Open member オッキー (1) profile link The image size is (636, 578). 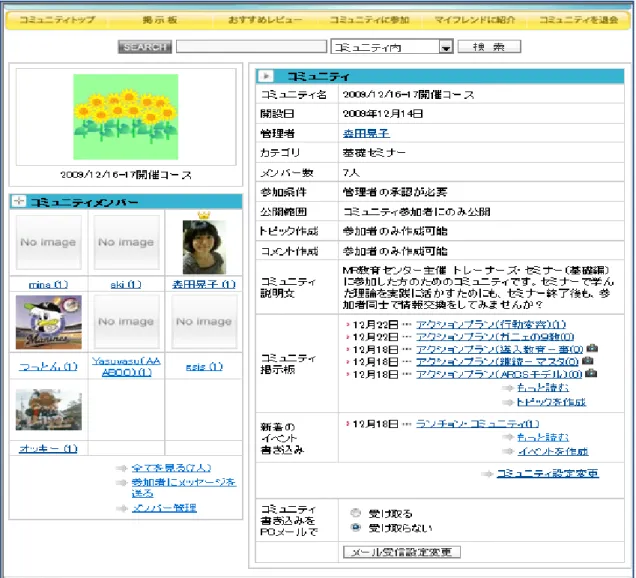coord(48,449)
